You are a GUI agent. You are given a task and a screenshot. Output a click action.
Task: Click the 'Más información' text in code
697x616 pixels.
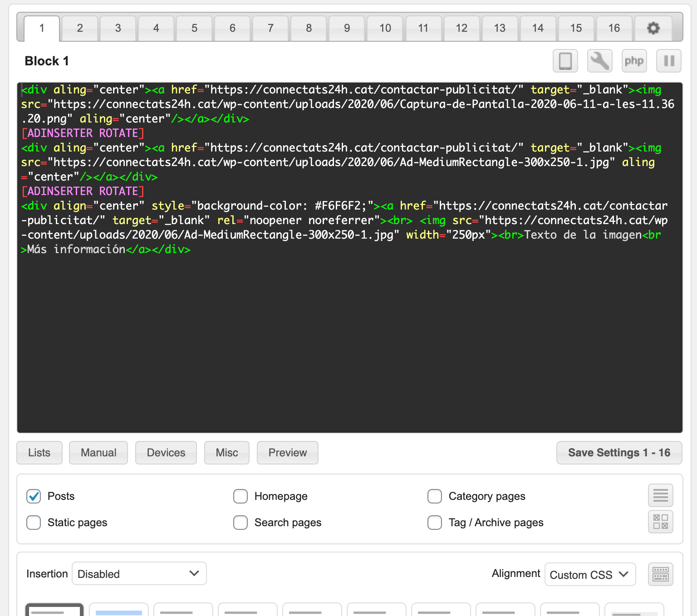(x=76, y=249)
